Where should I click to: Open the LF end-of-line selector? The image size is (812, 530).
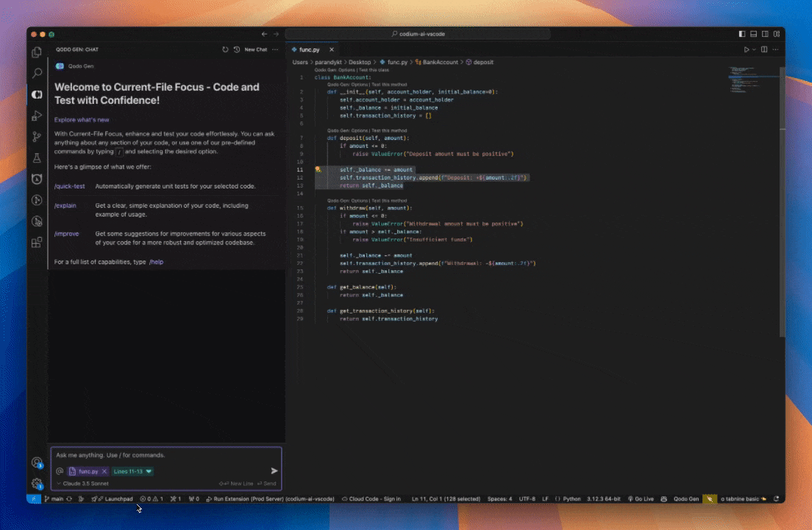tap(545, 499)
